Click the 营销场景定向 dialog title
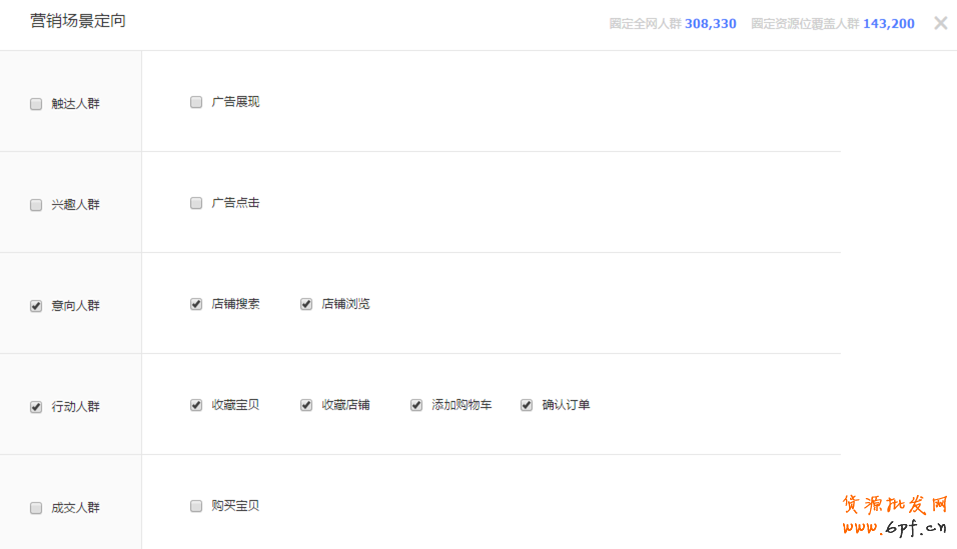 tap(78, 21)
